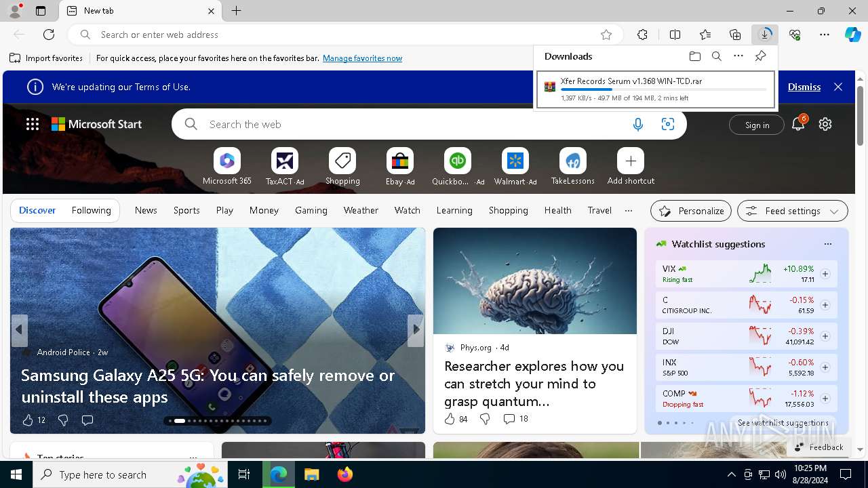Screen dimensions: 868x488
Task: Add this page to favorites star
Action: 606,35
